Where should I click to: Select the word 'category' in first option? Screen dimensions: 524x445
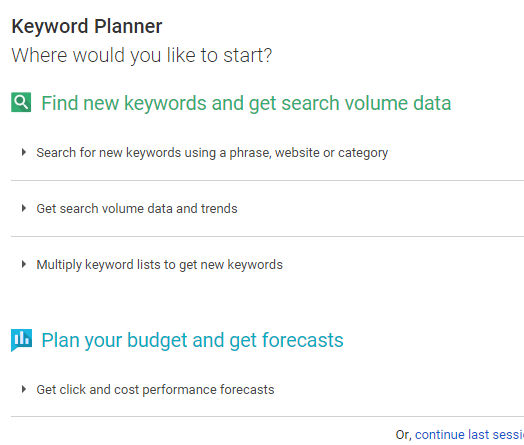coord(363,153)
